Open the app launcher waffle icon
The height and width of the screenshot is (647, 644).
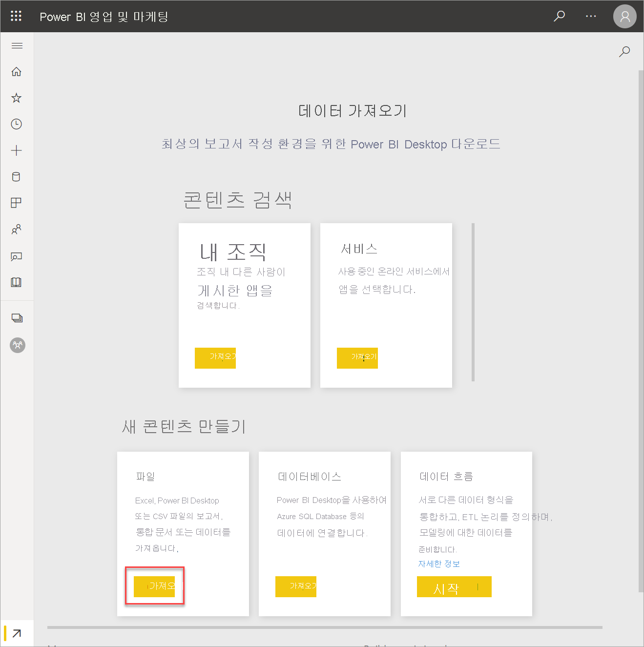16,16
